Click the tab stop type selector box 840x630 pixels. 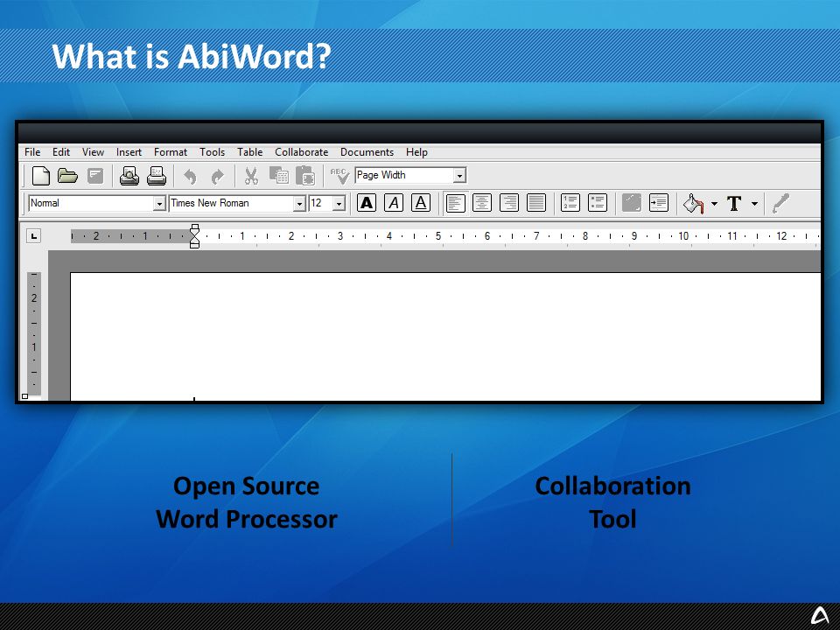pyautogui.click(x=34, y=235)
